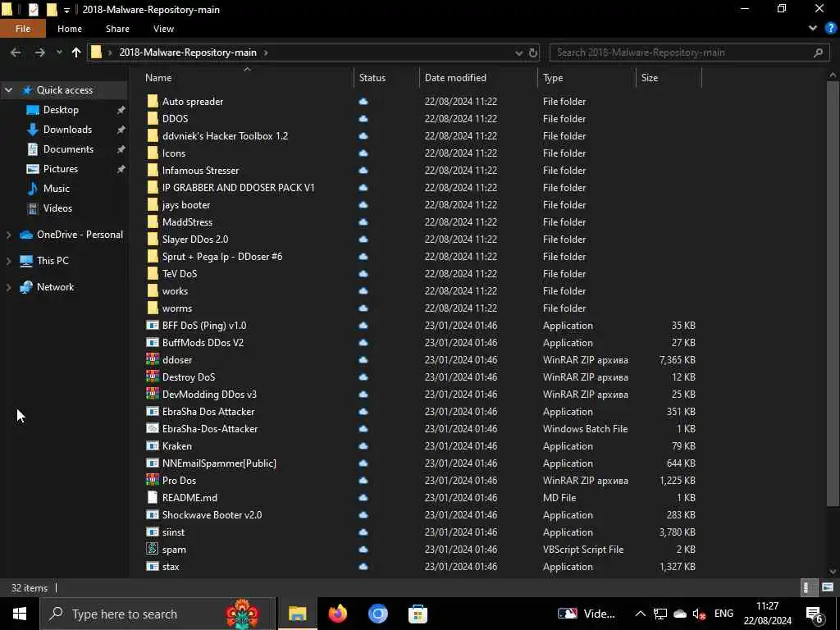Go back with the Back arrow
840x630 pixels.
16,52
